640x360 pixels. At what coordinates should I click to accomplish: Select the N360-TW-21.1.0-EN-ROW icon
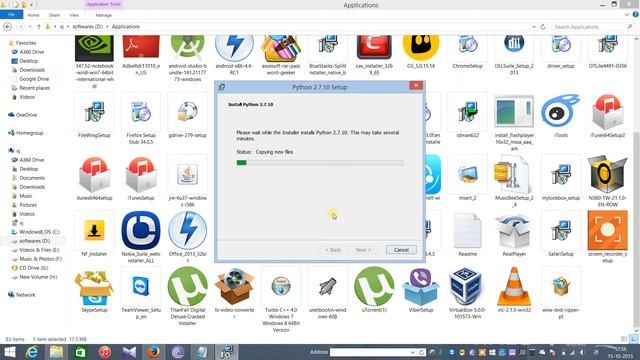click(607, 175)
